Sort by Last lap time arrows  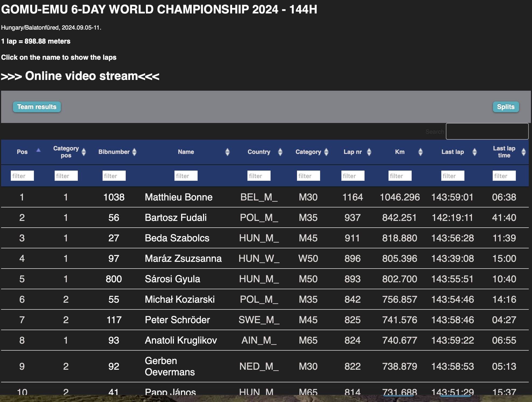point(524,152)
